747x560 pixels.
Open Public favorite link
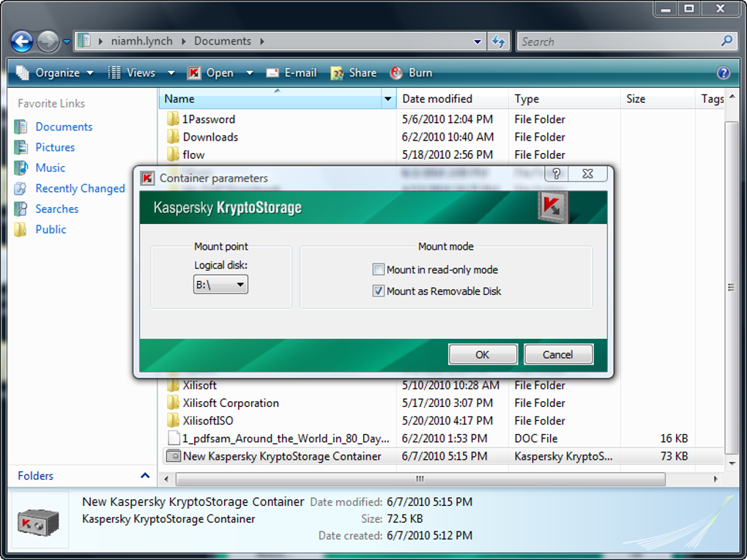pos(51,229)
